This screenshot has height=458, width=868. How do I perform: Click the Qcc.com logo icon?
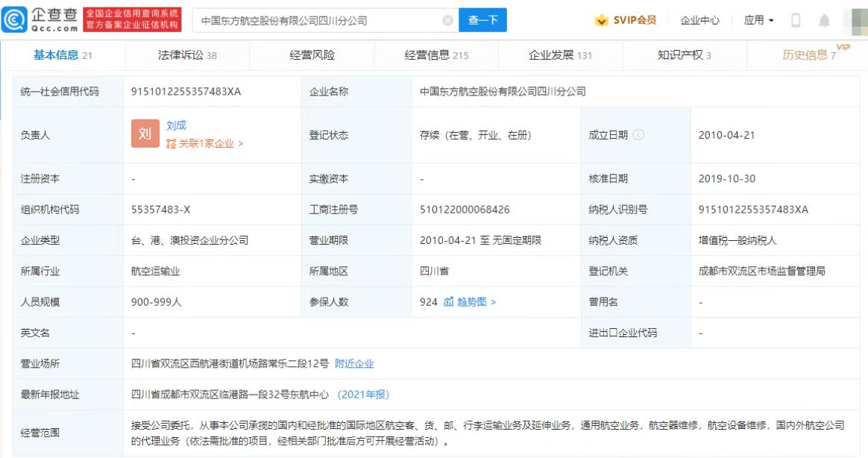(14, 20)
